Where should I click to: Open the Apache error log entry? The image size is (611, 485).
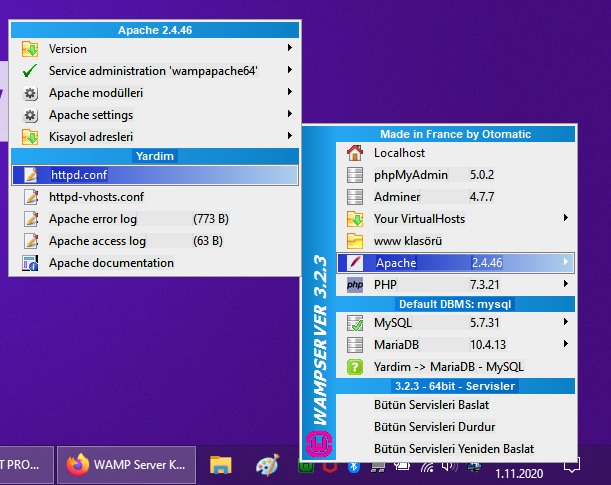tap(155, 219)
